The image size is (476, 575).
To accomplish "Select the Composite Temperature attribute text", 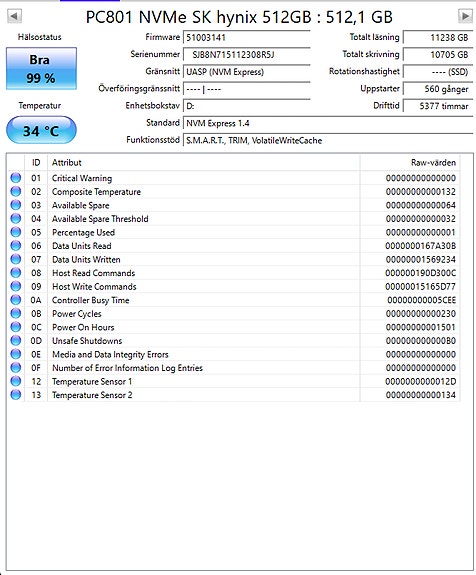I will tap(96, 192).
